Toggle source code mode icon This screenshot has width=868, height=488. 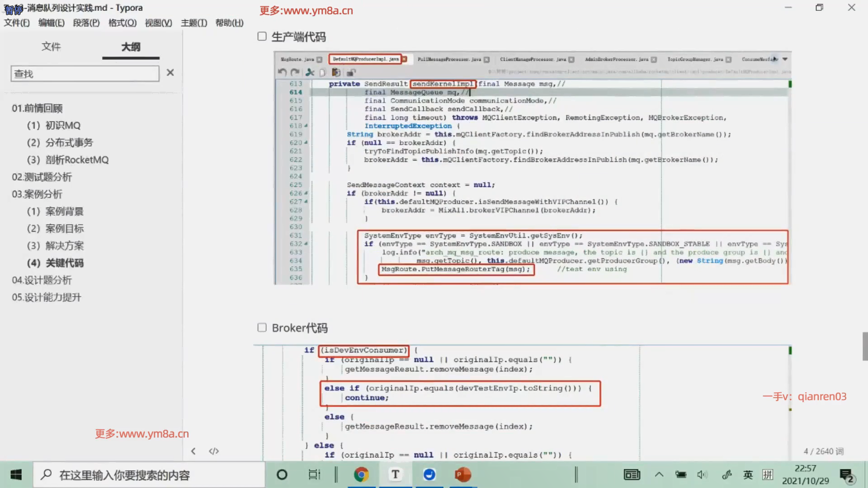[x=214, y=451]
